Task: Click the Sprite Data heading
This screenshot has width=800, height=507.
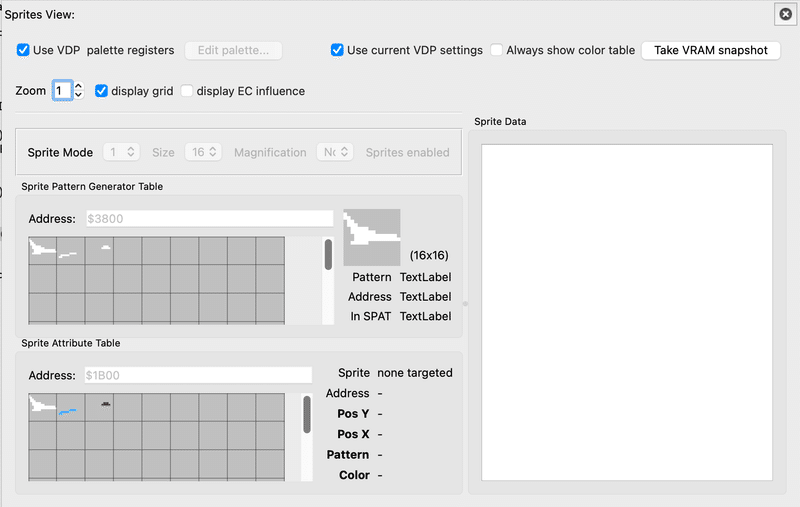Action: coord(500,121)
